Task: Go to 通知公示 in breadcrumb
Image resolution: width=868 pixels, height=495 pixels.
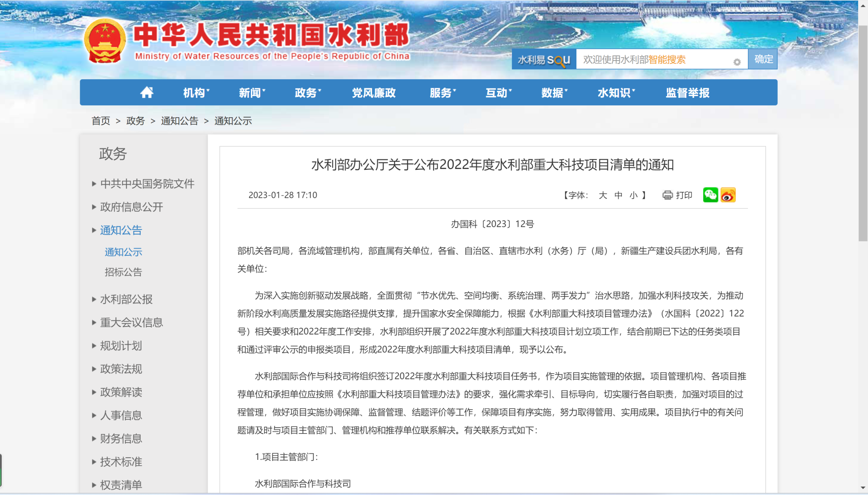Action: click(233, 121)
